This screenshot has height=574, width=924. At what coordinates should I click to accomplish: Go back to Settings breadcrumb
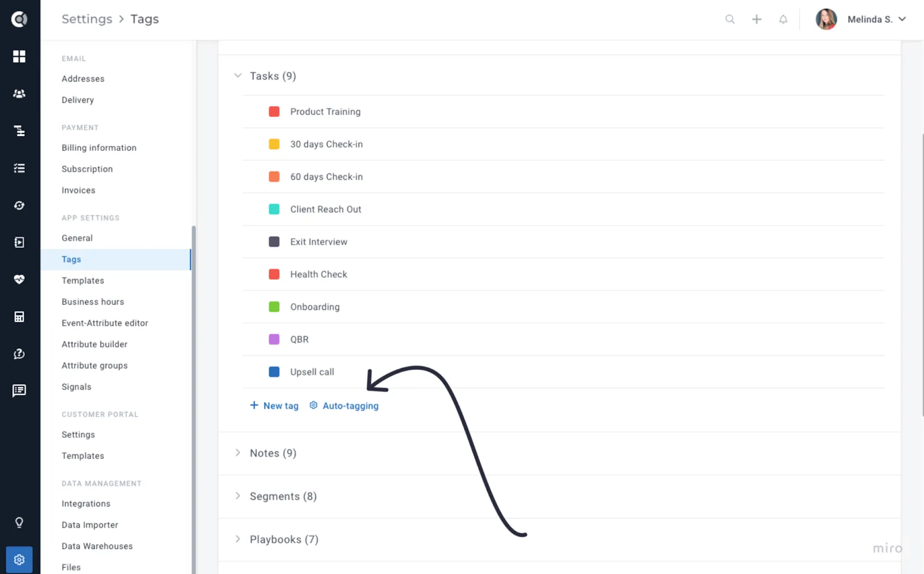click(87, 19)
